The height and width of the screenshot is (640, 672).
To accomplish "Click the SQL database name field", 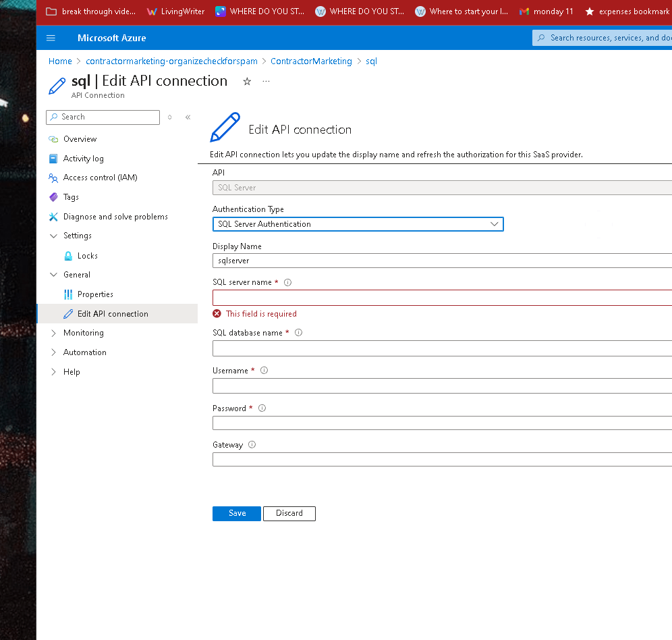I will tap(443, 348).
